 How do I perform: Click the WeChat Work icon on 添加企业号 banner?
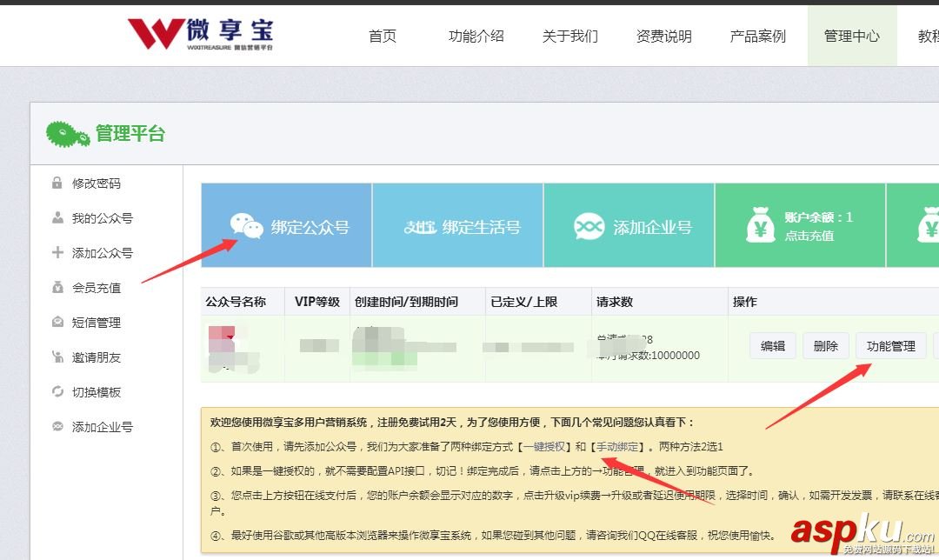590,224
